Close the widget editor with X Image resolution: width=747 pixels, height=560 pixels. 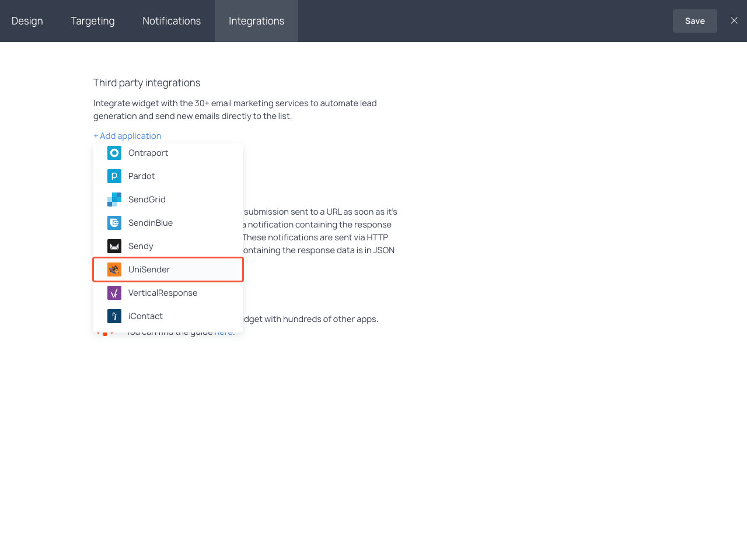(734, 20)
